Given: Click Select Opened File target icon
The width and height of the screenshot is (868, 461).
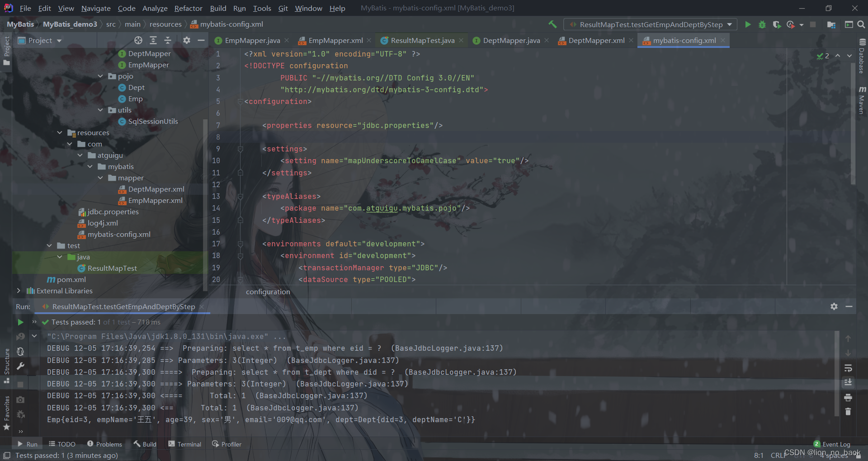Looking at the screenshot, I should tap(138, 41).
